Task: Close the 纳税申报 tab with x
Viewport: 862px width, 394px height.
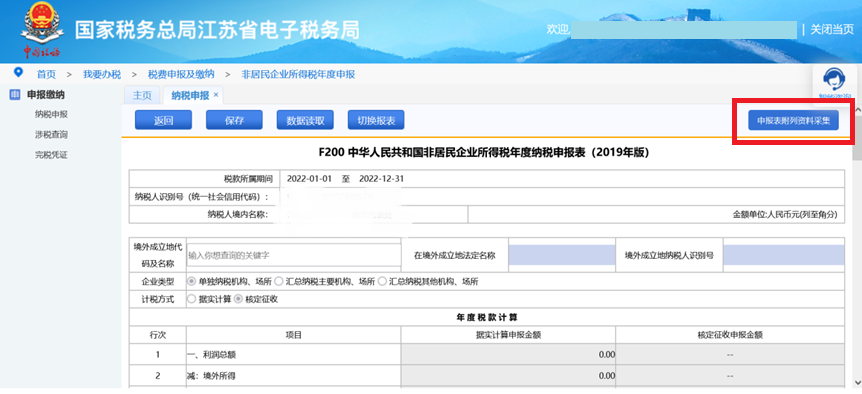Action: (216, 95)
